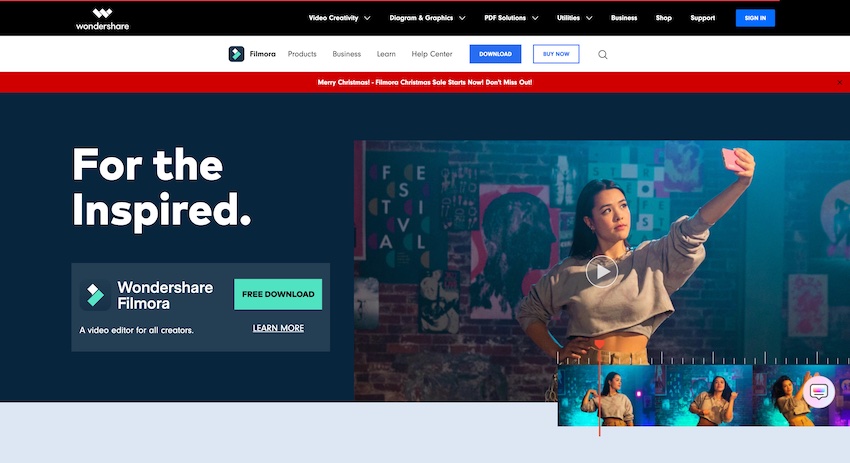Screen dimensions: 850x463
Task: Click the 'A video editor for all creators.' text
Action: point(137,330)
